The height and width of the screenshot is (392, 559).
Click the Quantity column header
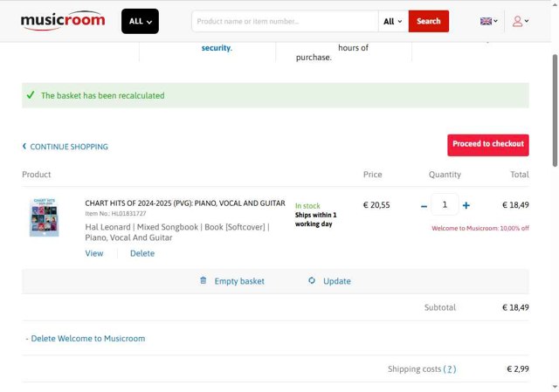coord(445,175)
